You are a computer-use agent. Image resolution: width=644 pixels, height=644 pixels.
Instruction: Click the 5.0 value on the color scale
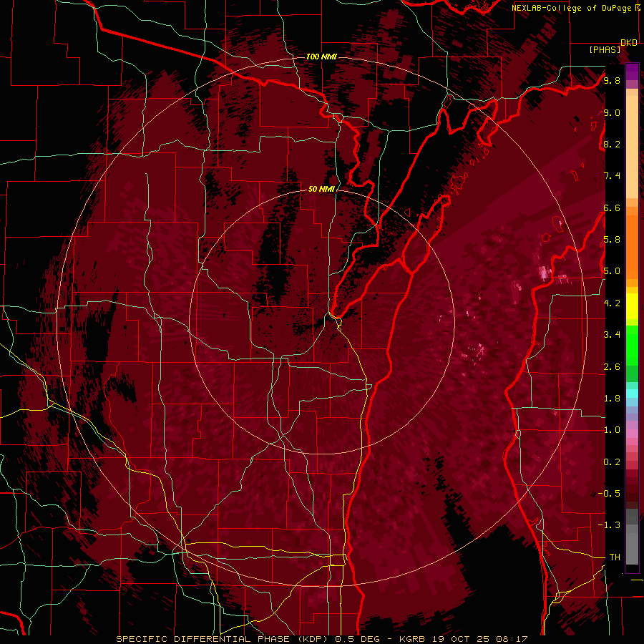coord(612,271)
